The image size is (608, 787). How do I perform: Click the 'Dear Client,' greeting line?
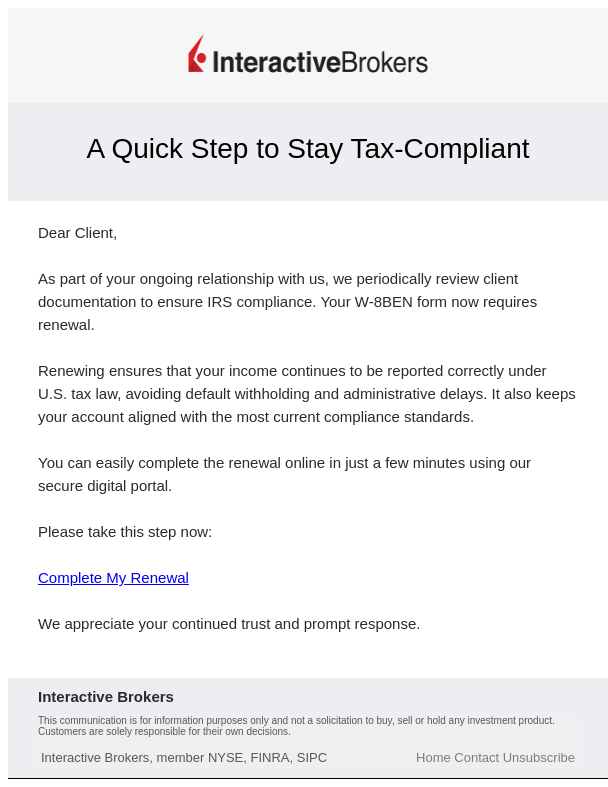77,233
